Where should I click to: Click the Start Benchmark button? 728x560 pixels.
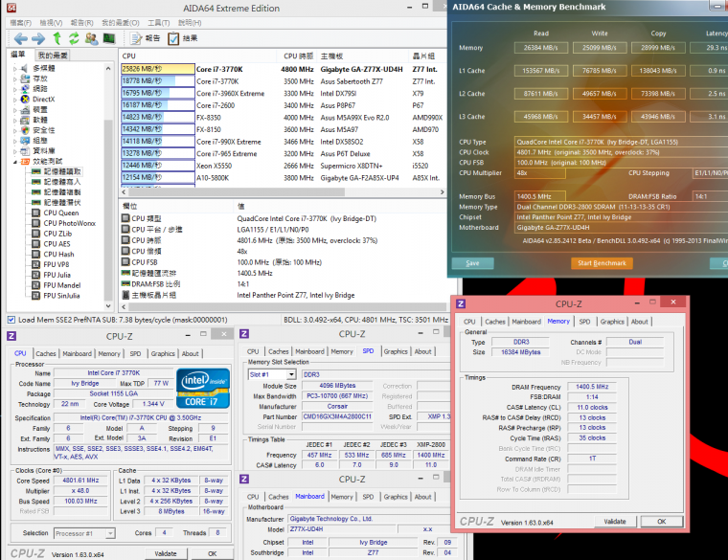click(x=603, y=262)
